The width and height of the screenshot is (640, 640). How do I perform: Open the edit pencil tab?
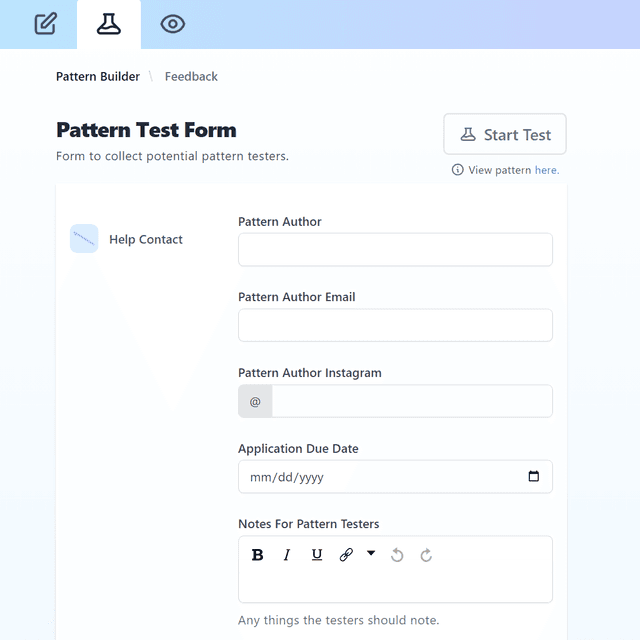tap(45, 24)
